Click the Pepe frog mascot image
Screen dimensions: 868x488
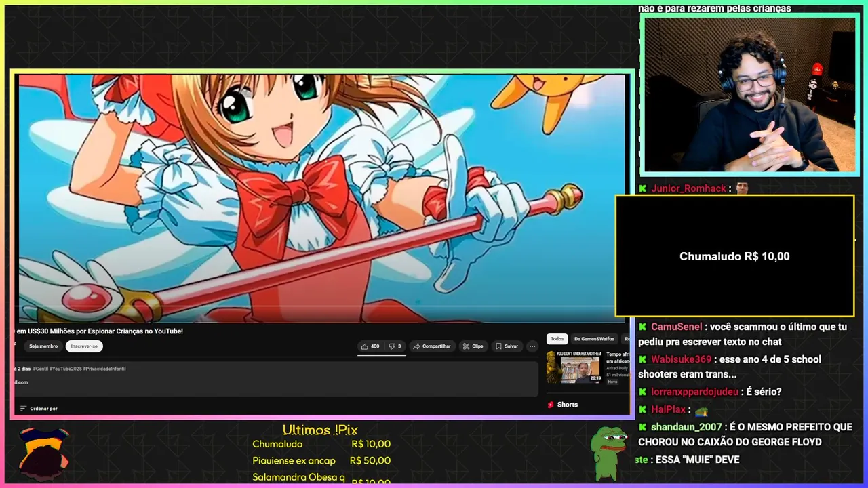tap(611, 452)
